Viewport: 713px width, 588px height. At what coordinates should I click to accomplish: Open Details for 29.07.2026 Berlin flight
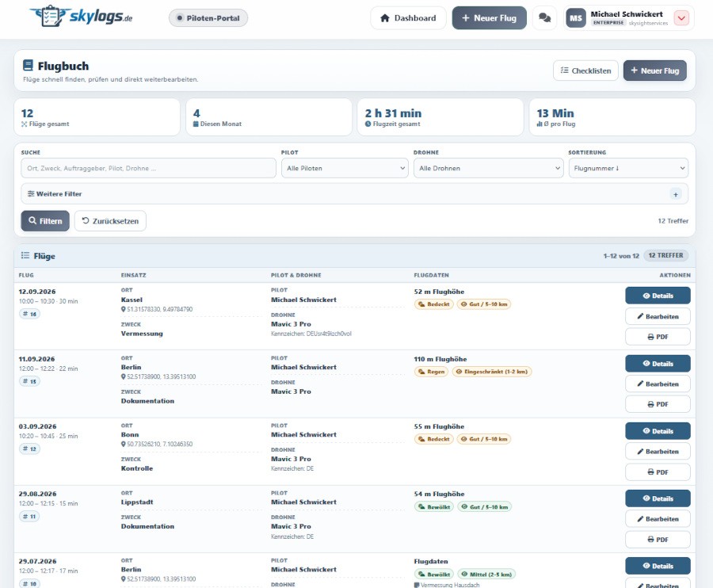point(658,566)
